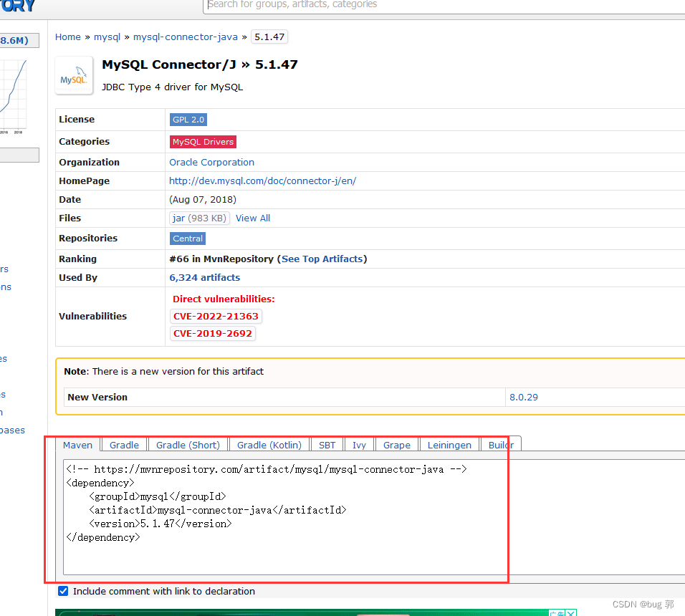This screenshot has width=685, height=616.
Task: Go to Home breadcrumb link
Action: point(68,37)
